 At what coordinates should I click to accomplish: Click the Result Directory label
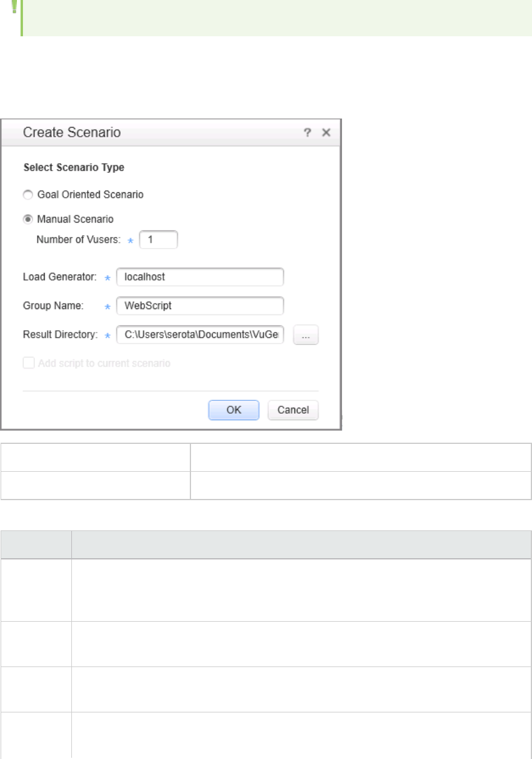[x=60, y=334]
